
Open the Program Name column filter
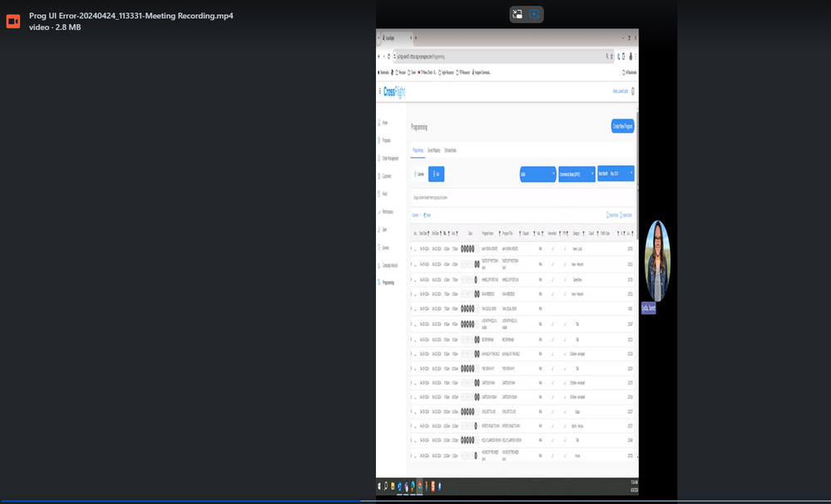499,233
